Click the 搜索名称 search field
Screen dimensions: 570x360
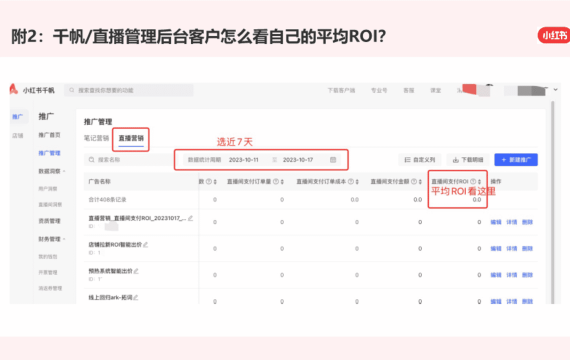[129, 160]
